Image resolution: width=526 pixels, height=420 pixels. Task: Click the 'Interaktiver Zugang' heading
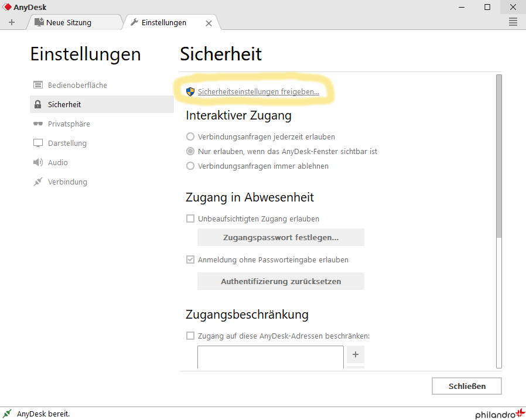pyautogui.click(x=238, y=115)
